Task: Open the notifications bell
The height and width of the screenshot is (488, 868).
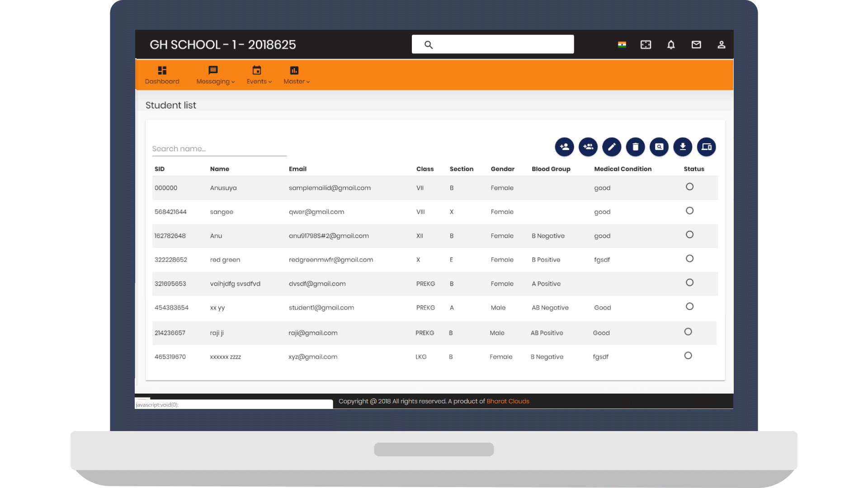Action: 671,45
